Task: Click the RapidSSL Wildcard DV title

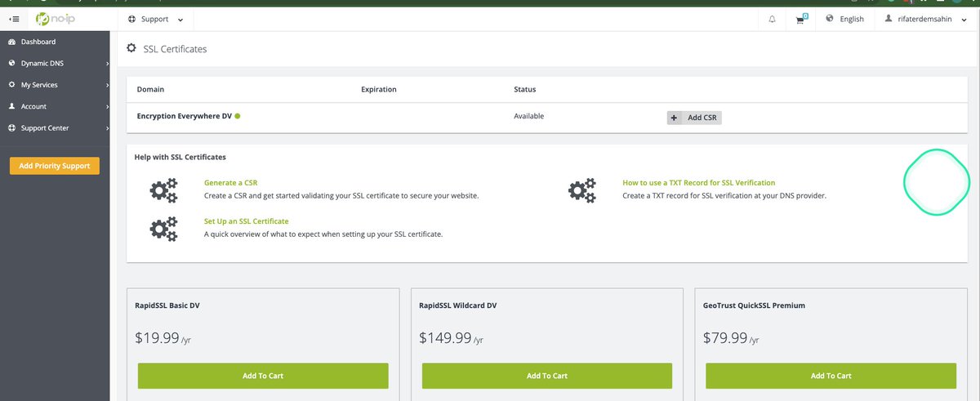Action: [458, 305]
